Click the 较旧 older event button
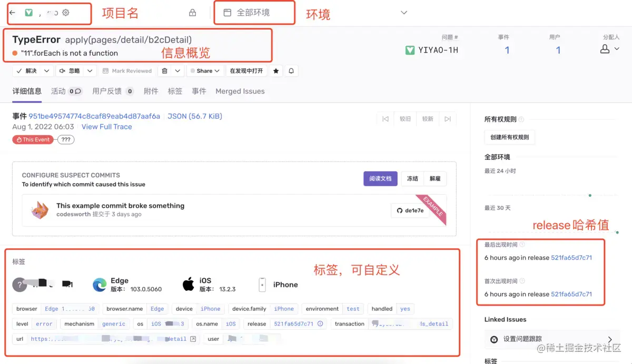This screenshot has width=632, height=364. pos(405,119)
